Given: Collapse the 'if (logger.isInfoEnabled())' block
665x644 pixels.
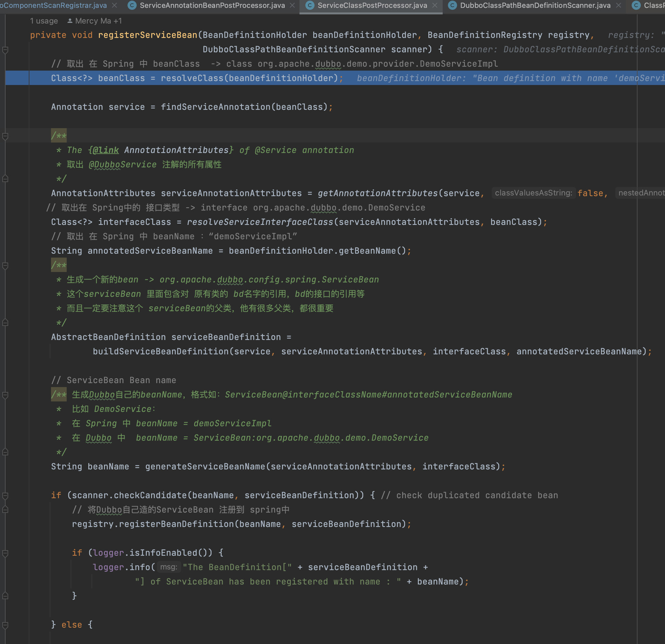Looking at the screenshot, I should pyautogui.click(x=5, y=553).
